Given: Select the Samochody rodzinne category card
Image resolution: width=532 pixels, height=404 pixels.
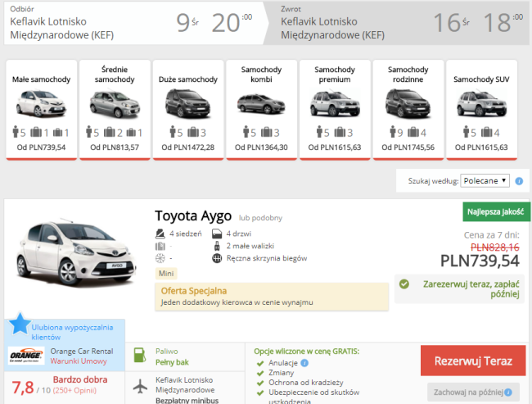Looking at the screenshot, I should (408, 110).
